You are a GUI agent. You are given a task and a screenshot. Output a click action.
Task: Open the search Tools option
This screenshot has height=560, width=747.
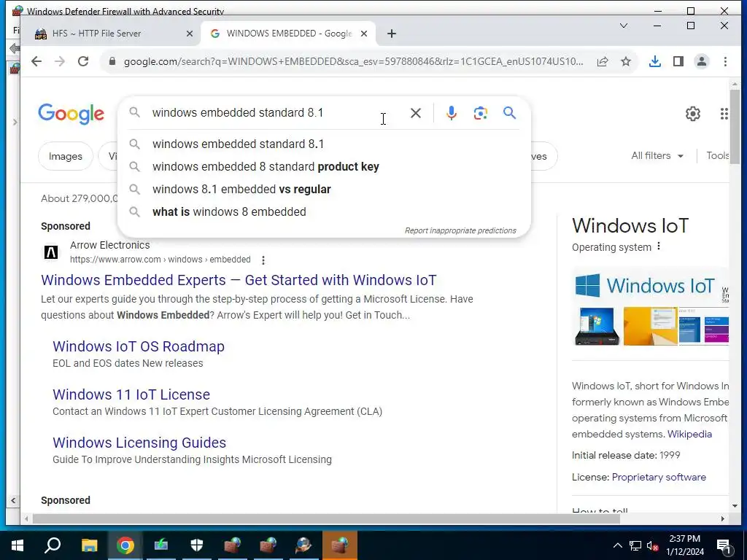(x=717, y=156)
